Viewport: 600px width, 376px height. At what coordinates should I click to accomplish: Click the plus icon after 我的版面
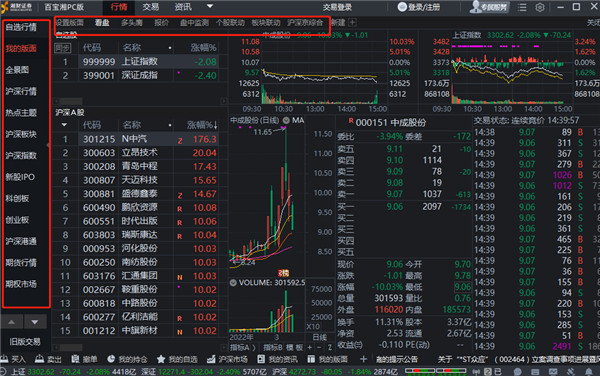(x=363, y=359)
